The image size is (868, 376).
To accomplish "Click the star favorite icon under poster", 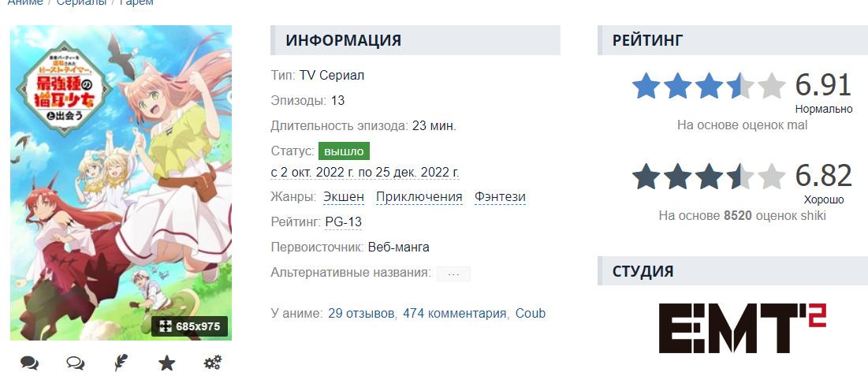I will [166, 363].
